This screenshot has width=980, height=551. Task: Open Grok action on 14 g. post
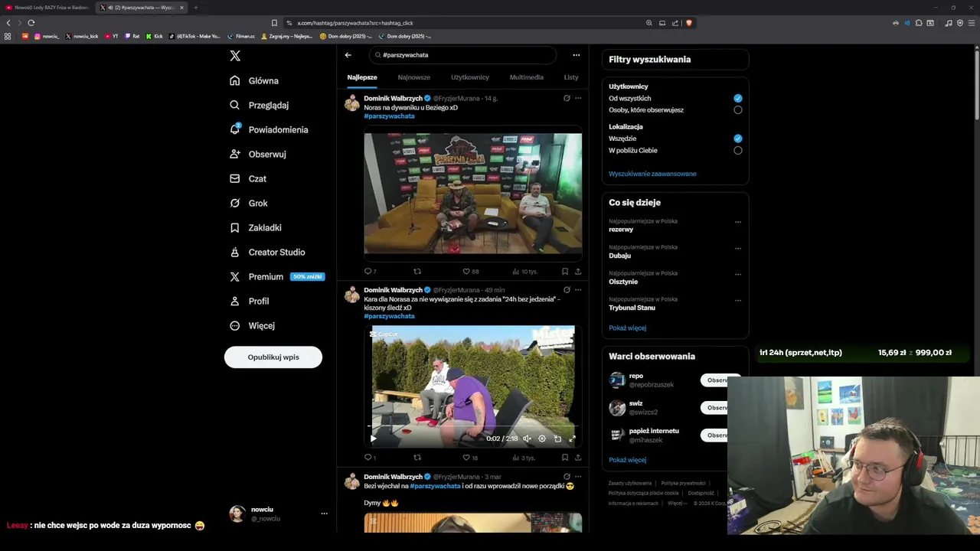567,98
